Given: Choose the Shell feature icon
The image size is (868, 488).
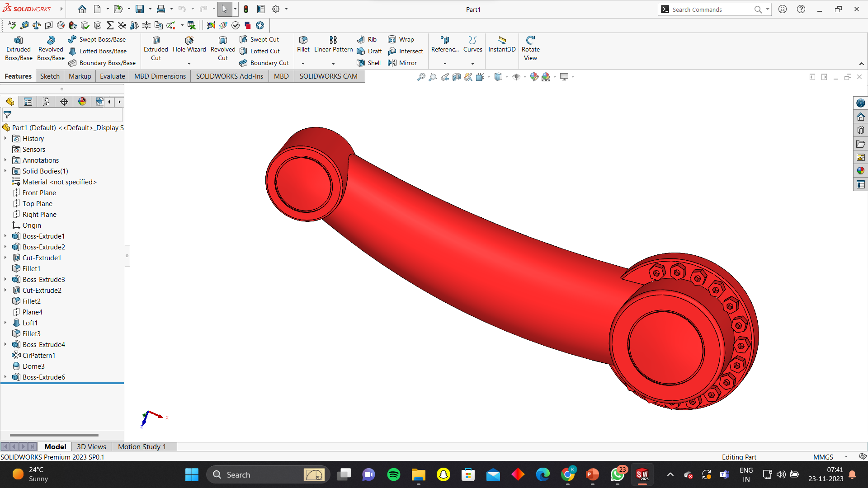Looking at the screenshot, I should [x=361, y=63].
